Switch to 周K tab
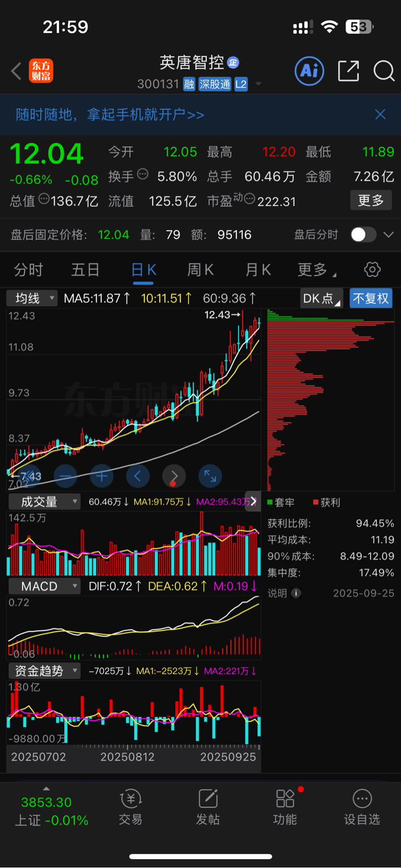Screen dimensions: 401x868 (200, 270)
